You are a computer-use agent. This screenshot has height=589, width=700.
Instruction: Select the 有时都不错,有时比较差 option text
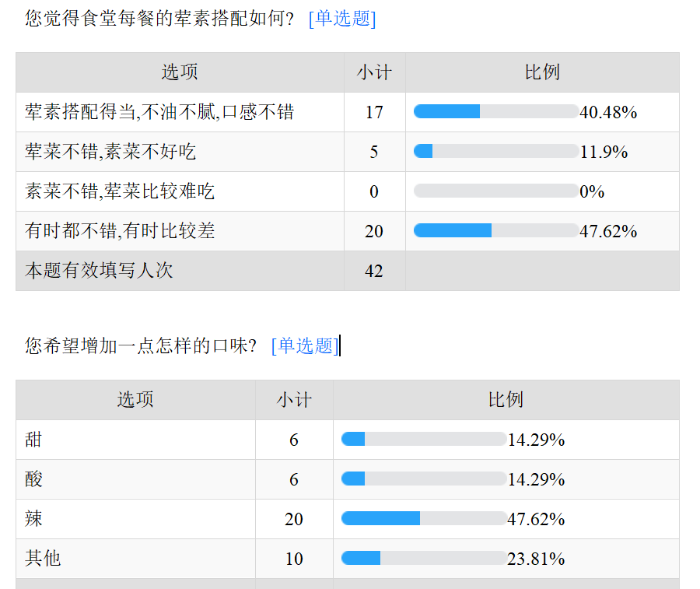click(120, 231)
